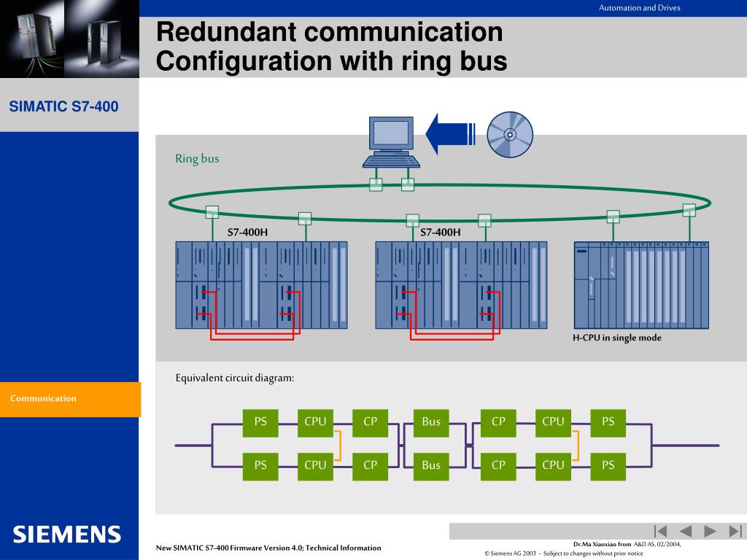Image resolution: width=747 pixels, height=560 pixels.
Task: Go to the previous slide arrow
Action: (686, 531)
